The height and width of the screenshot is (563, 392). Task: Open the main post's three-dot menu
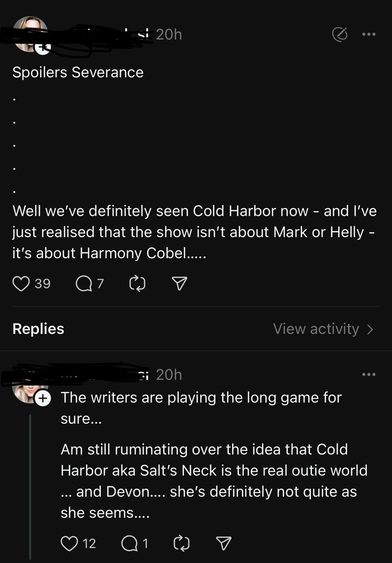click(369, 34)
